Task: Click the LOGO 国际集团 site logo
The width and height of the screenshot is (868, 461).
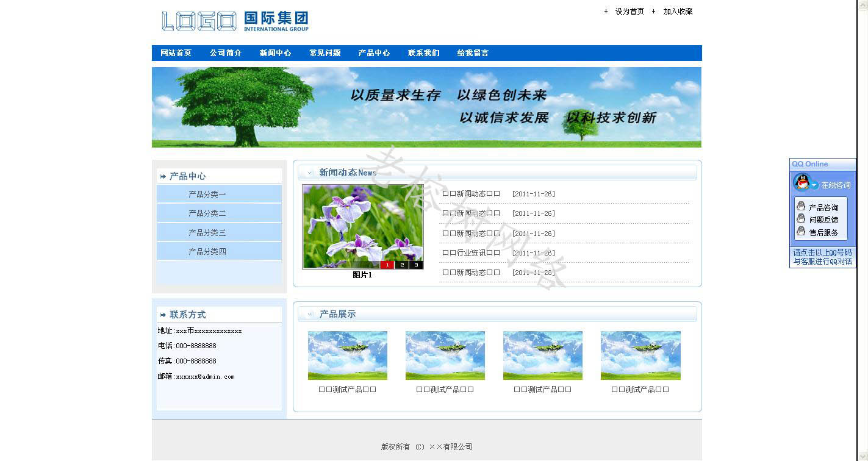Action: 235,21
